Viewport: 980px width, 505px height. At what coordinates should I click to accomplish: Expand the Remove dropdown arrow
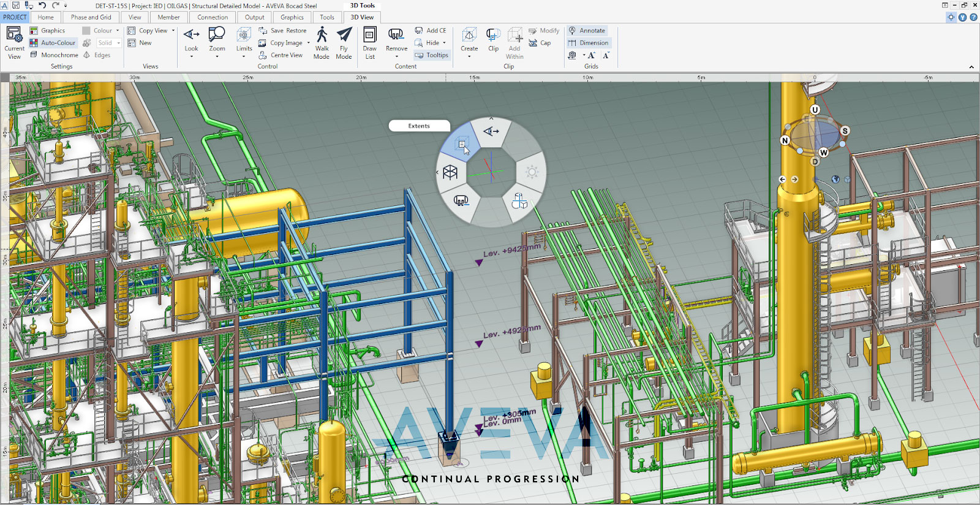tap(396, 56)
